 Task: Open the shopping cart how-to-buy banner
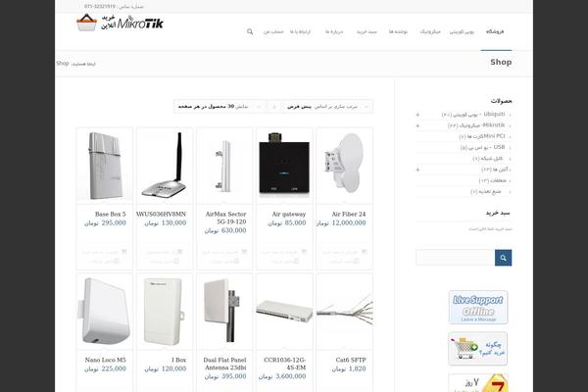[478, 349]
